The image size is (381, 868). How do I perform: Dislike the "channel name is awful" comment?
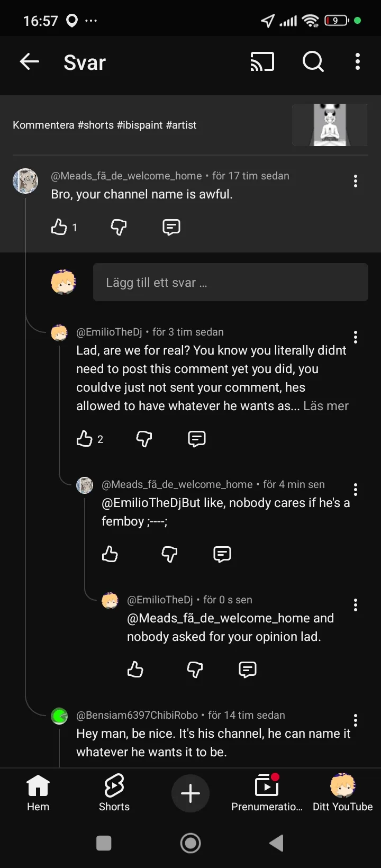point(119,227)
